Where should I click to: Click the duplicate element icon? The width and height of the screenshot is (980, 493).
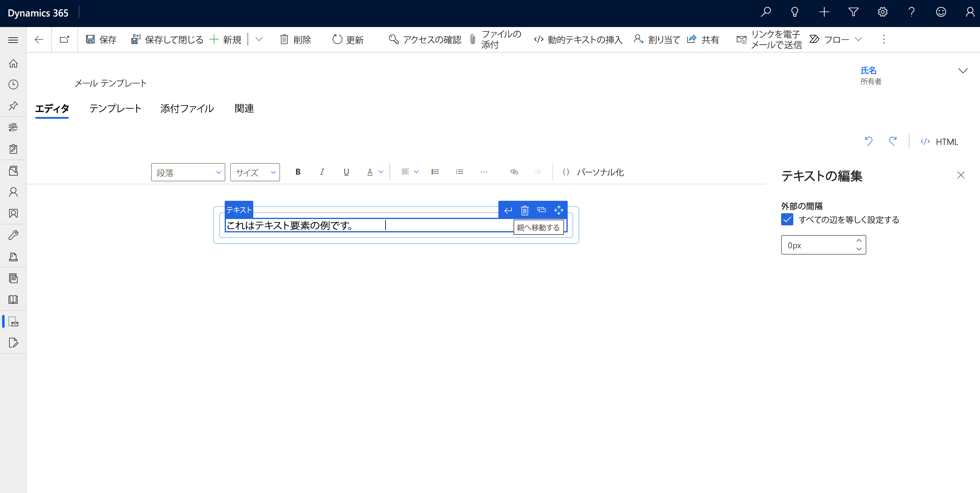(541, 210)
